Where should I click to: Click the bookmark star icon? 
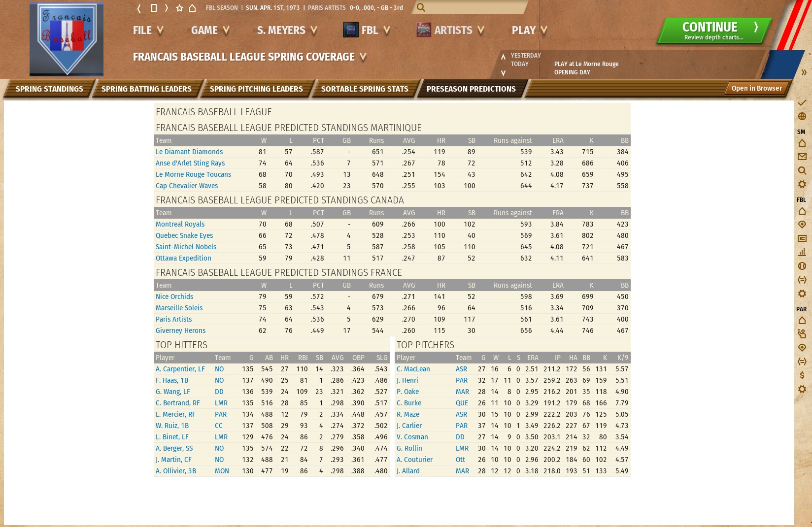point(179,8)
